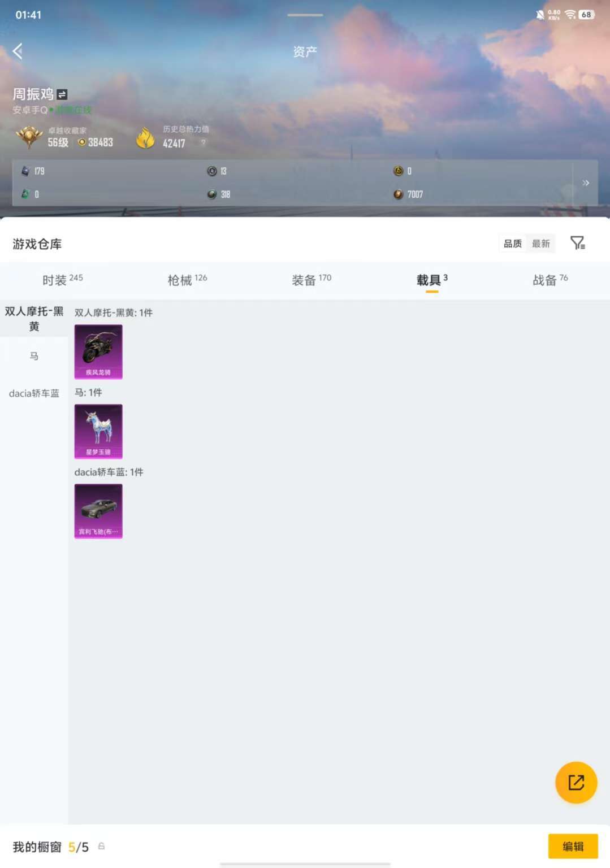Switch to the 装备 tab
The height and width of the screenshot is (868, 610).
[312, 280]
